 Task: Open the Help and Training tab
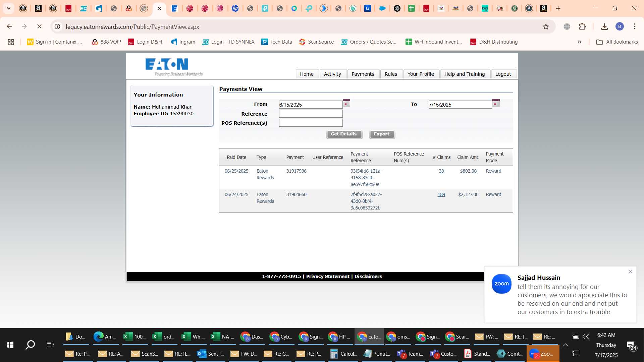pos(465,74)
